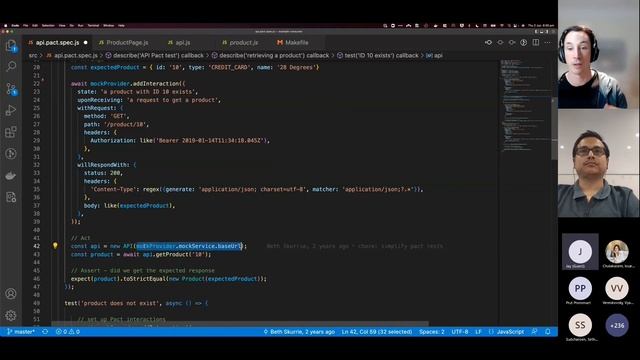640x360 pixels.
Task: Click the UTF-8 encoding selector
Action: coord(460,332)
